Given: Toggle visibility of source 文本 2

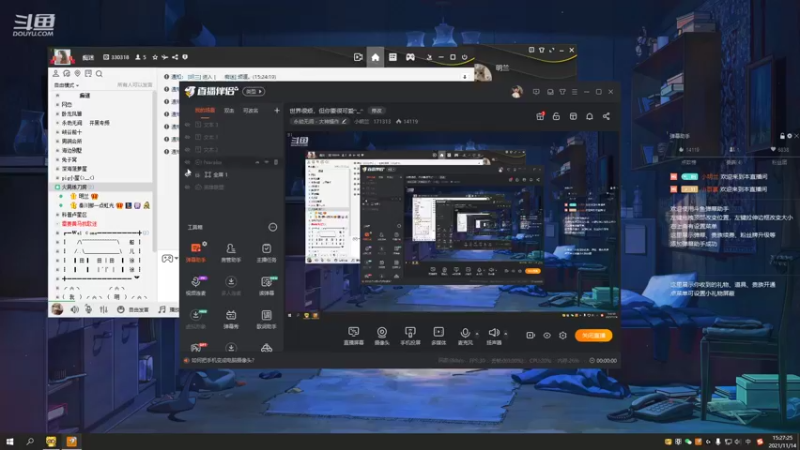Looking at the screenshot, I should pos(187,149).
